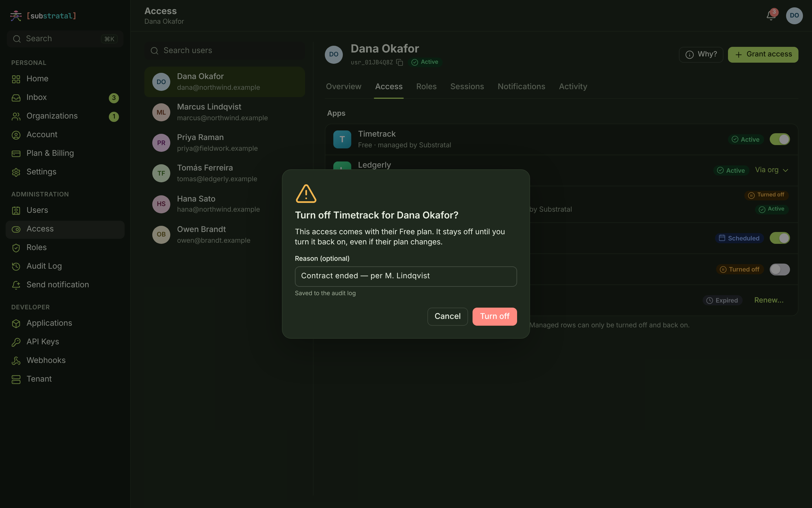Click the Plan & Billing card icon

(16, 154)
